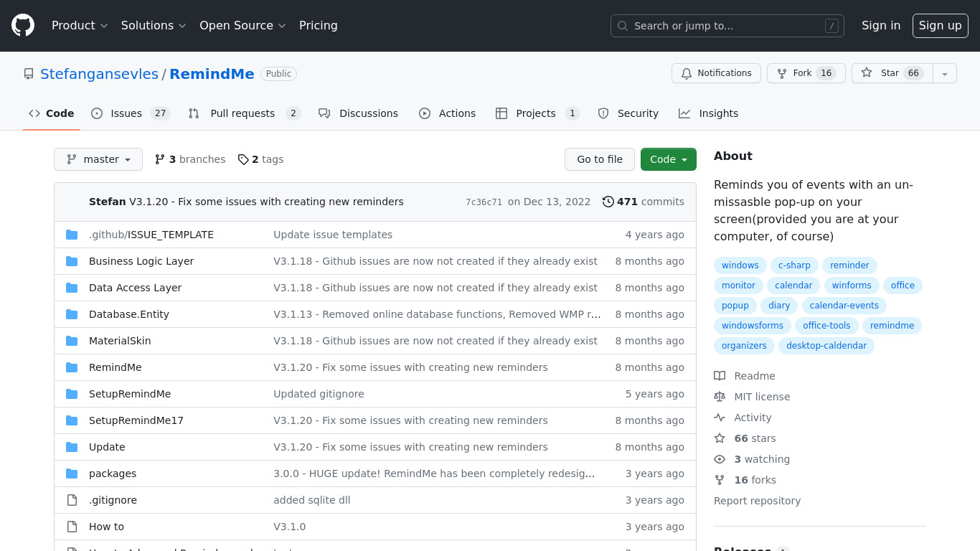Click the Go to file button

600,159
